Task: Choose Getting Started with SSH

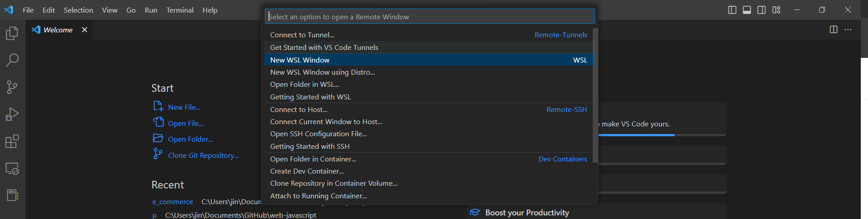Action: 429,146
